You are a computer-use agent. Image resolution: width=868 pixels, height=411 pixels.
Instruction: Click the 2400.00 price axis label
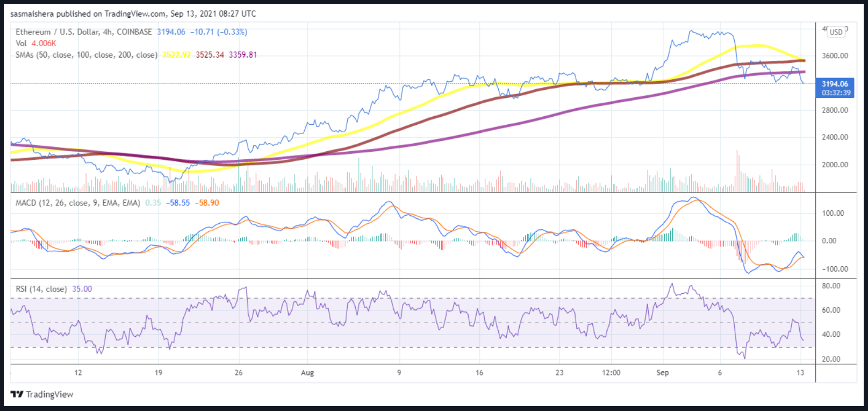(835, 137)
